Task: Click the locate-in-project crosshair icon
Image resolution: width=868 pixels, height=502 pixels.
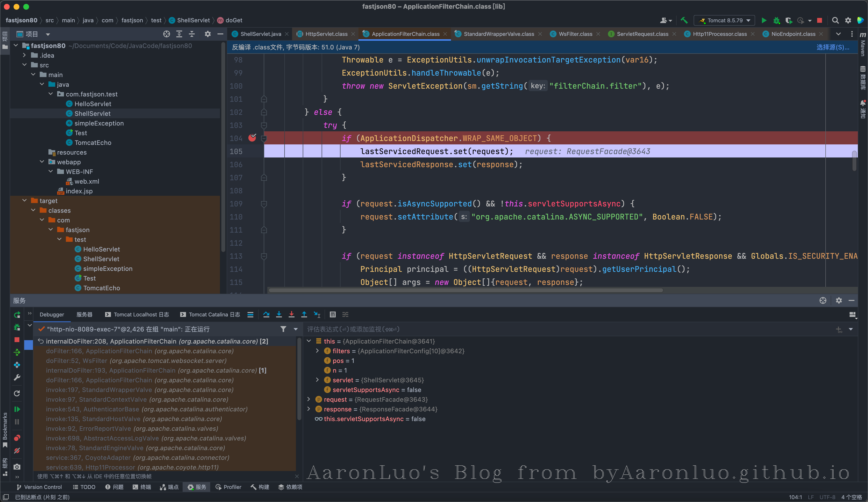Action: (x=166, y=34)
